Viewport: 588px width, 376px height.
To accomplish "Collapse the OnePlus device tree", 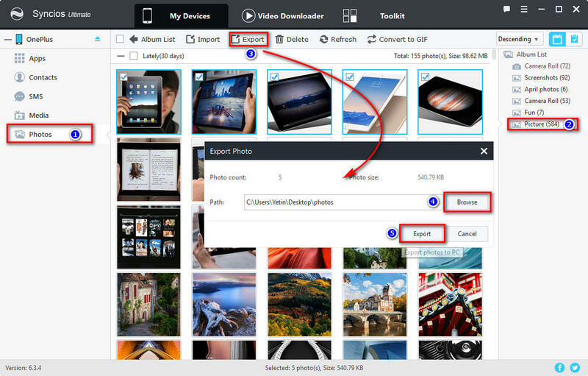I will (7, 39).
